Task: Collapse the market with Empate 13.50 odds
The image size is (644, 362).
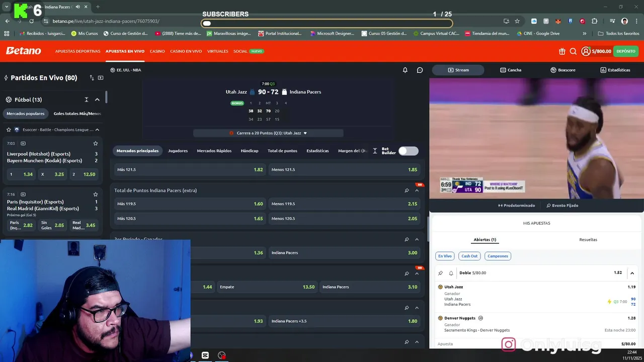Action: point(417,274)
